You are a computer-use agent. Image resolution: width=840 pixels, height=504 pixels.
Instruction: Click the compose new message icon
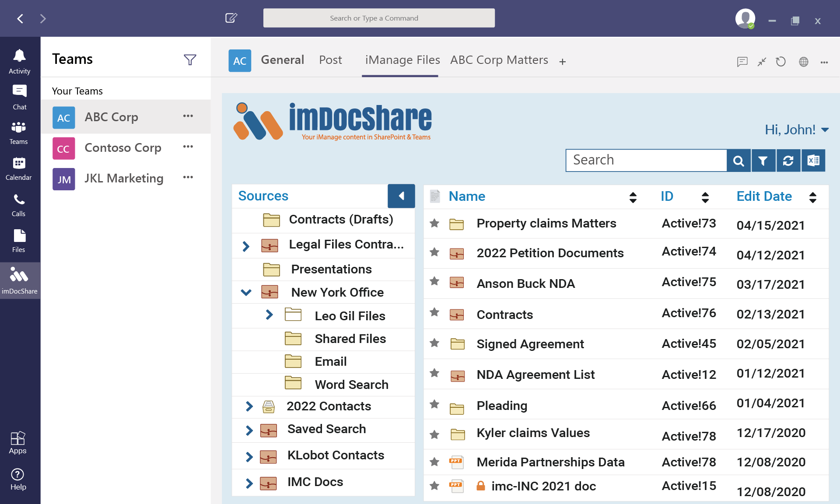pos(231,18)
